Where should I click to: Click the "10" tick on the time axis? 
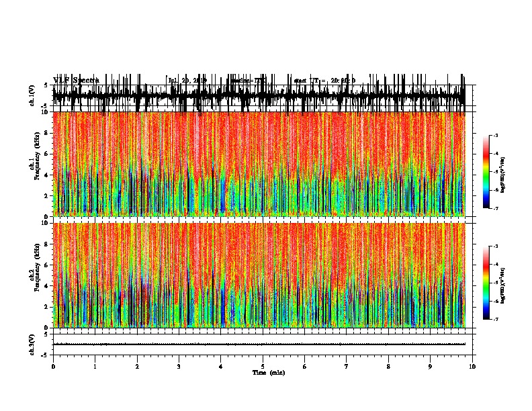pyautogui.click(x=472, y=367)
